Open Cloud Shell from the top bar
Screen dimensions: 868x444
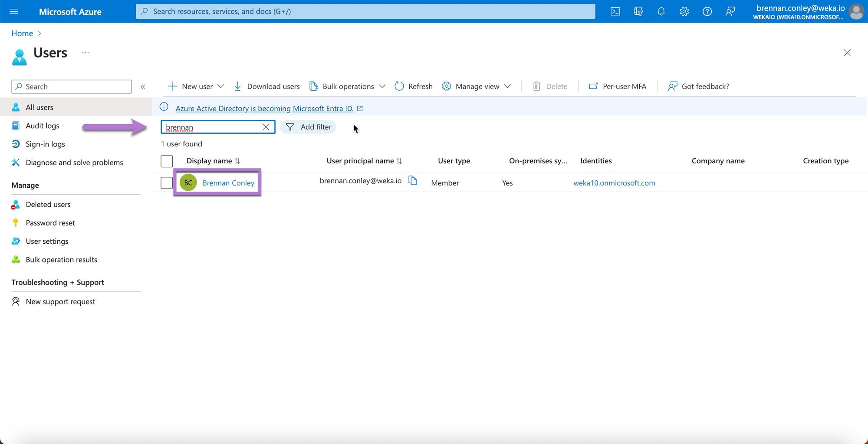coord(615,12)
